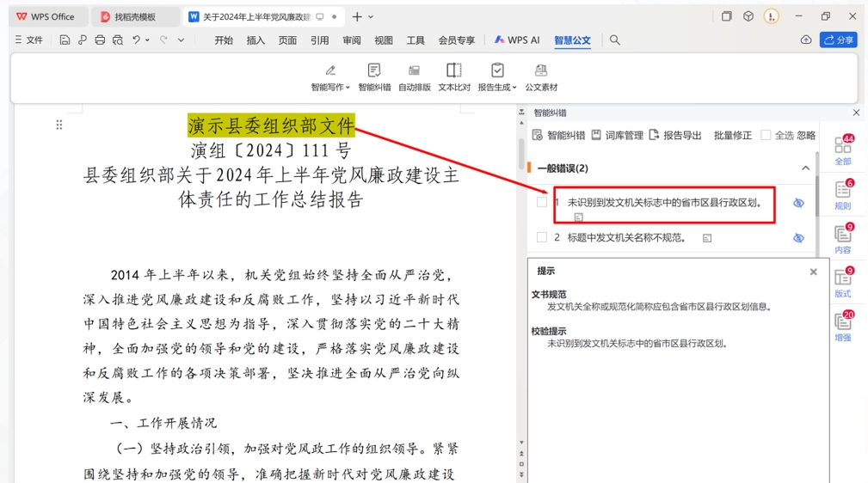This screenshot has width=868, height=483.
Task: Open detail icon beside error 2
Action: (x=707, y=238)
